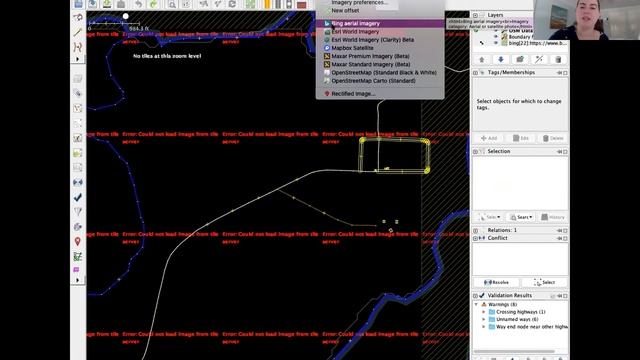Select the improve way accuracy tool
640x360 pixels.
(78, 47)
